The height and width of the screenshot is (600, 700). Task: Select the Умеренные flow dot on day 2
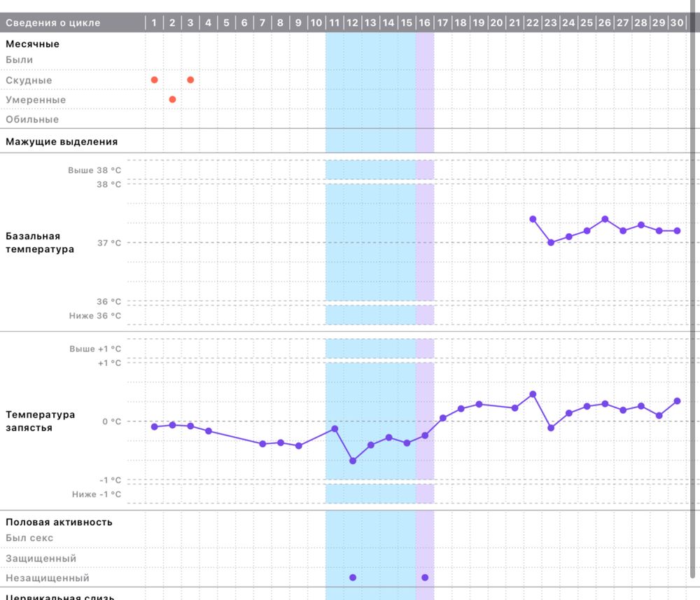pos(172,99)
